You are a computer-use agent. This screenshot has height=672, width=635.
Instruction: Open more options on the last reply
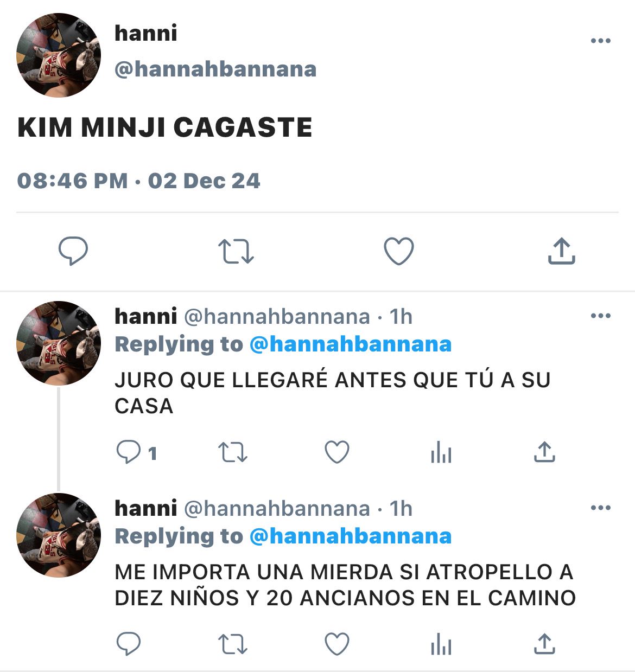pos(600,508)
